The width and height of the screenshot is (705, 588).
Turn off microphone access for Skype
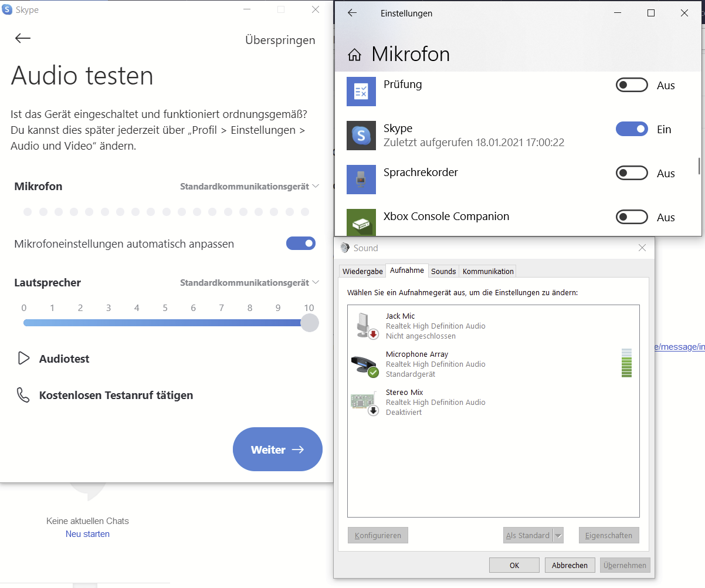click(632, 129)
